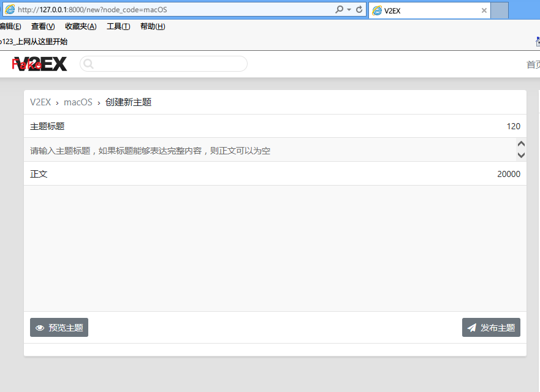Click inside the topic title input
The image size is (540, 392).
pyautogui.click(x=270, y=151)
